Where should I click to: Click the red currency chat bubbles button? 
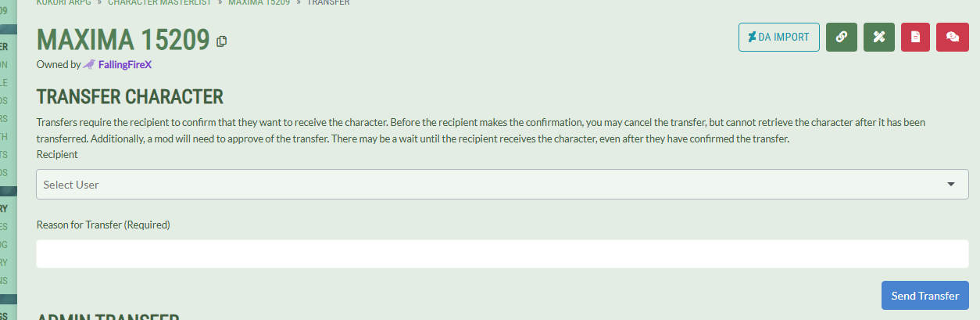pyautogui.click(x=952, y=37)
